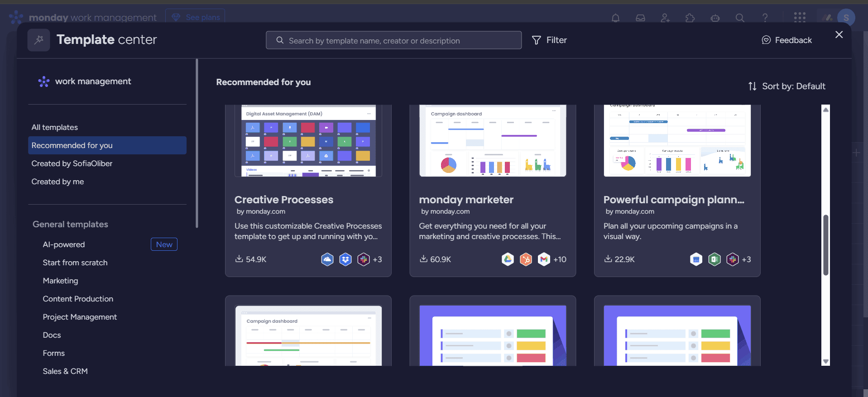Click the Filter funnel icon
Screen dimensions: 868x397
coord(536,40)
